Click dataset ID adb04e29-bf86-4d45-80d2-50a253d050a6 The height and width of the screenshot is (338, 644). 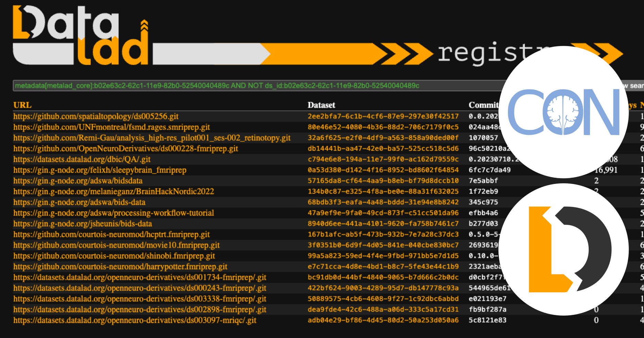383,320
